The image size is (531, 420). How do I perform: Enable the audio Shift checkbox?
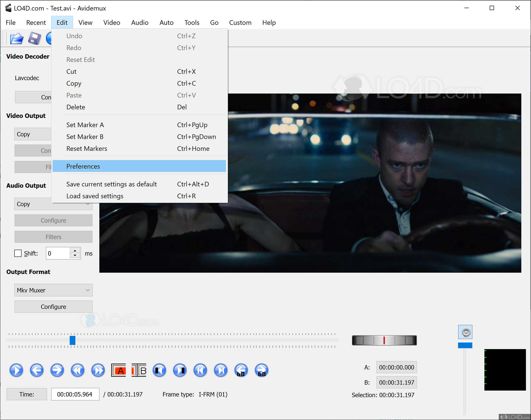[x=18, y=253]
